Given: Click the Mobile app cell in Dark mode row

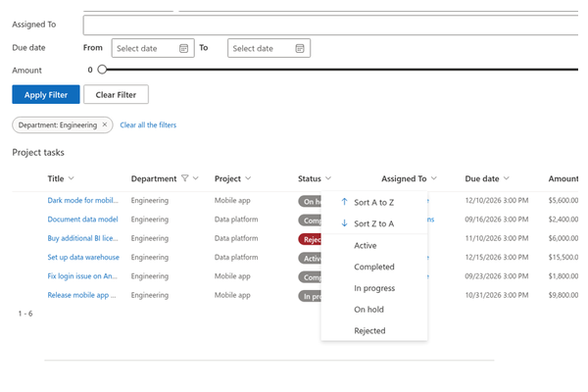Looking at the screenshot, I should coord(232,200).
